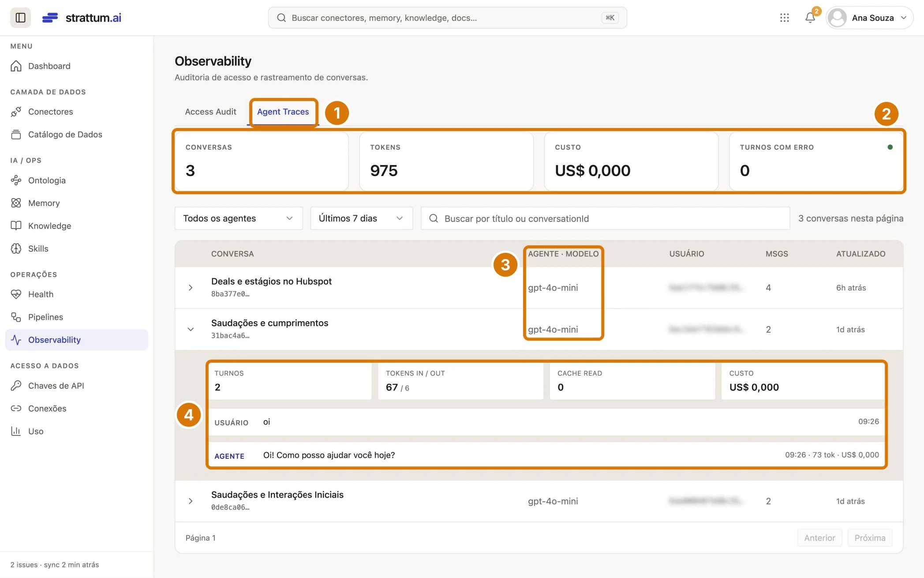The width and height of the screenshot is (924, 578).
Task: Click the Pipelines icon
Action: (x=16, y=317)
